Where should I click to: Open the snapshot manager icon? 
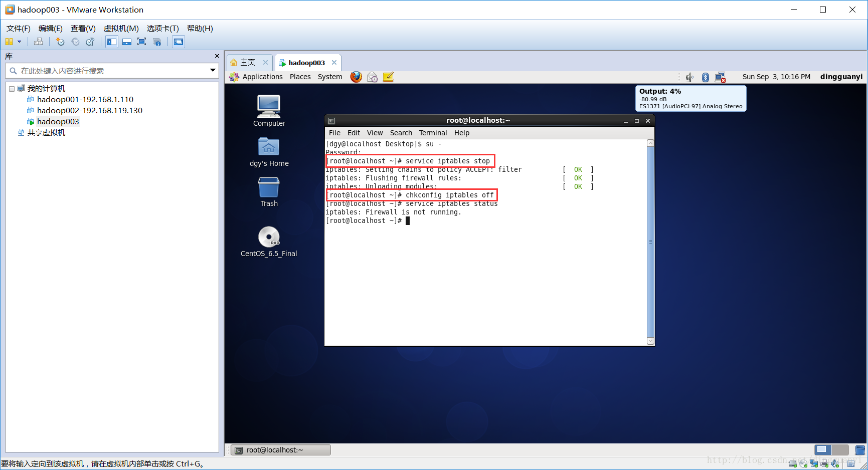click(90, 42)
